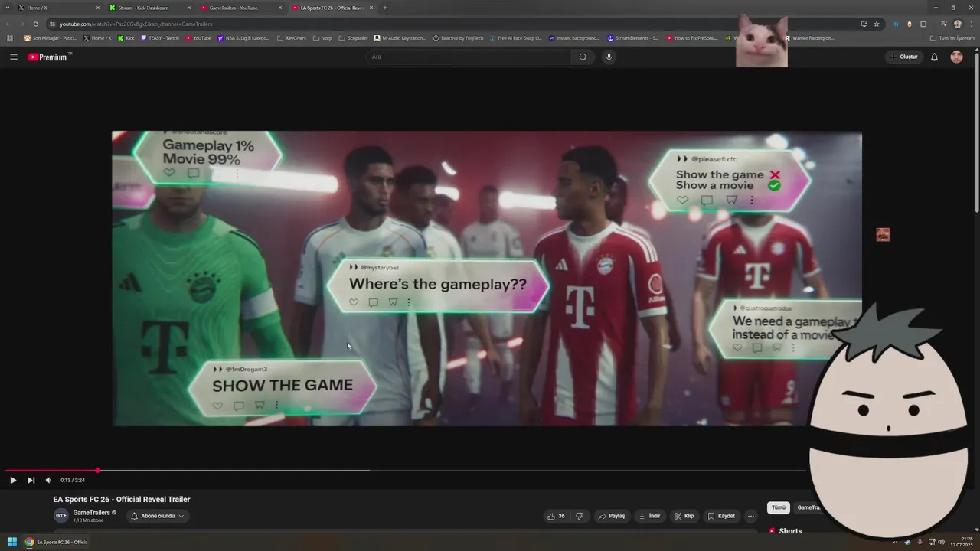This screenshot has height=551, width=980.
Task: Create a clip with Klip button
Action: (x=684, y=516)
